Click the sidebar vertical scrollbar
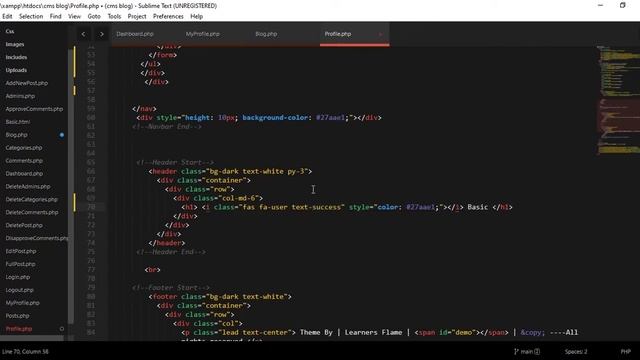 click(71, 186)
